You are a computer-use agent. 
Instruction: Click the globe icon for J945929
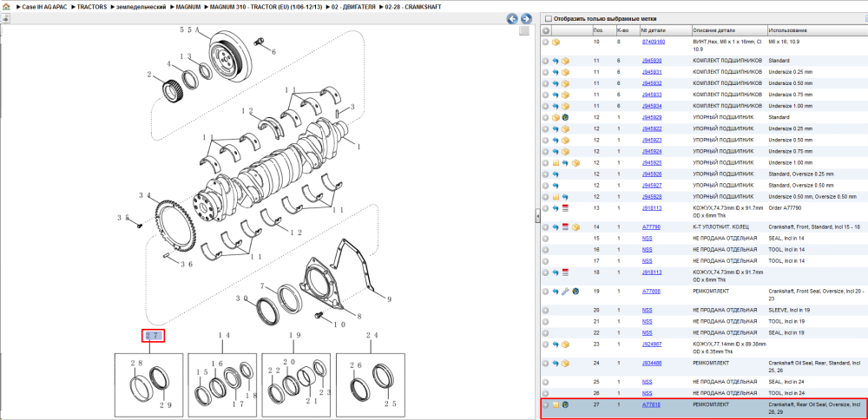tap(565, 117)
